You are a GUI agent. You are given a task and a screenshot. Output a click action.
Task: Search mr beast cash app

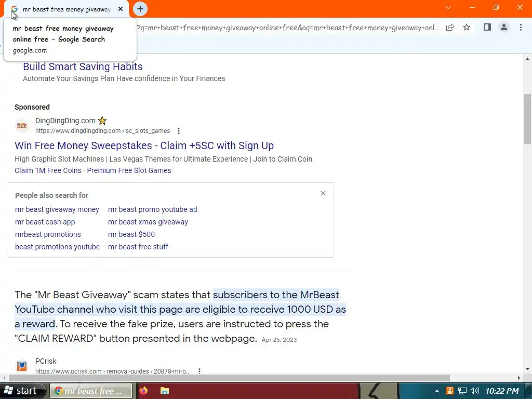(x=45, y=222)
